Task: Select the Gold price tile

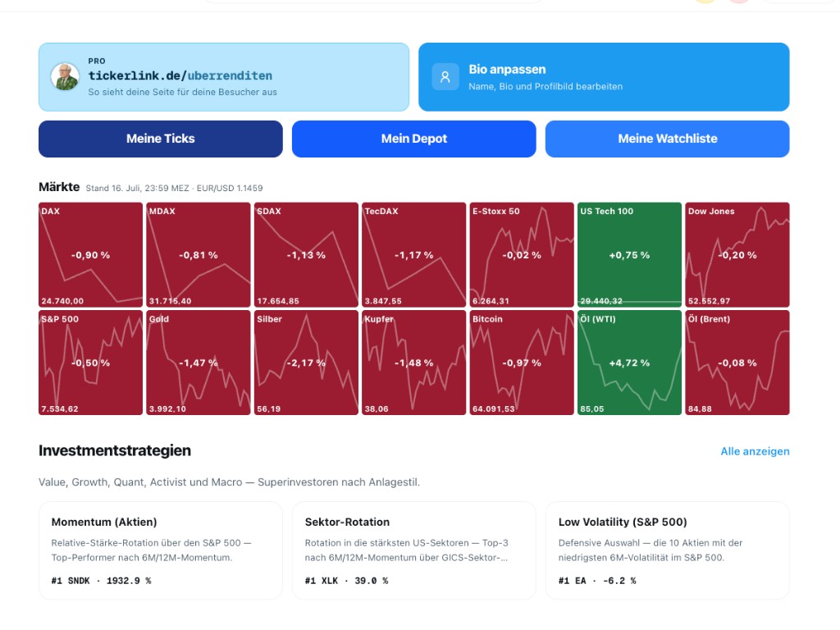Action: [x=199, y=363]
